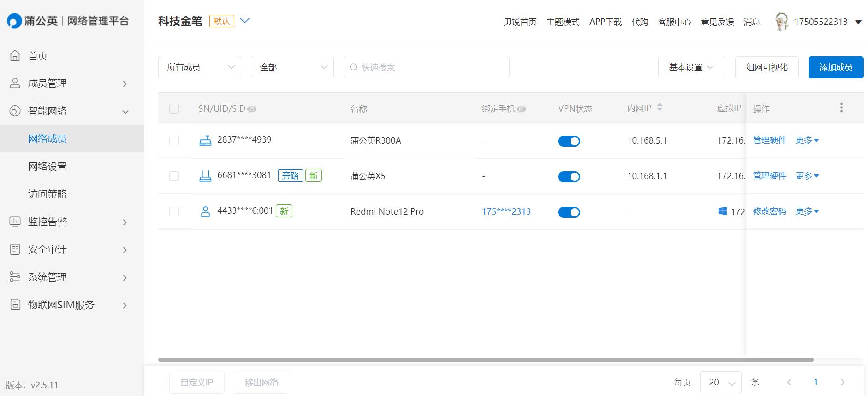Screen dimensions: 868x396
Task: Click the monitor icon beside 监控告警
Action: [15, 222]
